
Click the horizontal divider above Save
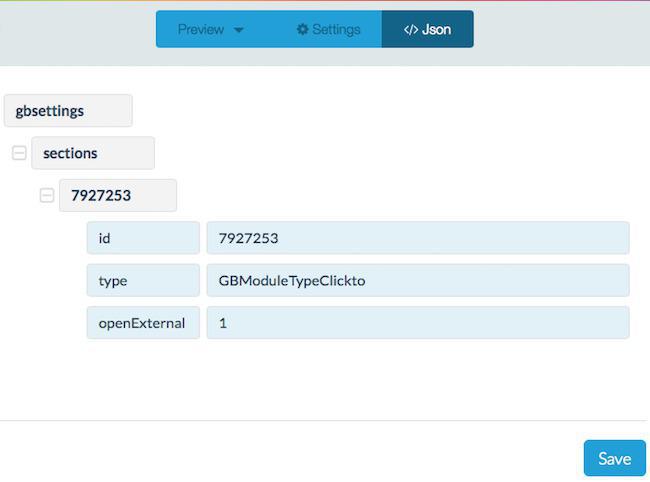pyautogui.click(x=325, y=420)
